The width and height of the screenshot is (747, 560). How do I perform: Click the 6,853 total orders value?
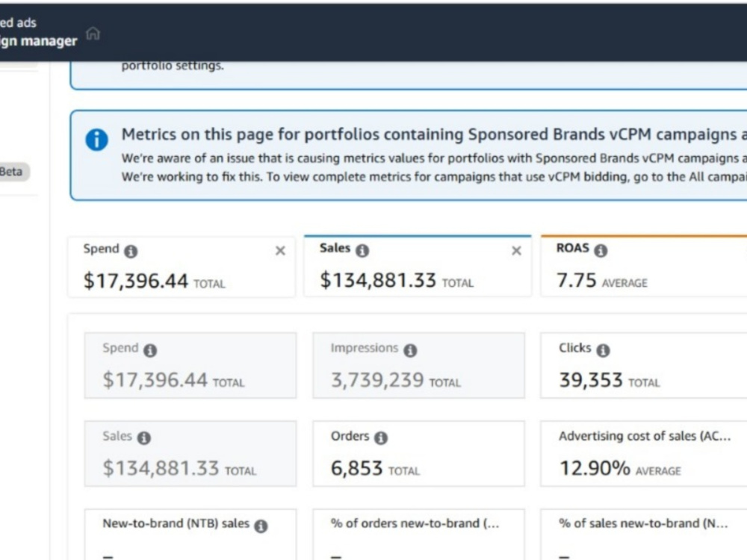[357, 469]
